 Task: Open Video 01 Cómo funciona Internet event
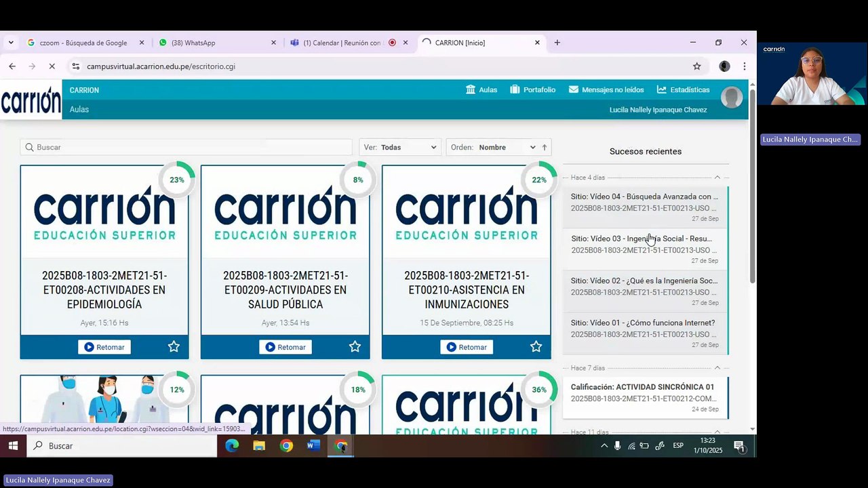[645, 333]
